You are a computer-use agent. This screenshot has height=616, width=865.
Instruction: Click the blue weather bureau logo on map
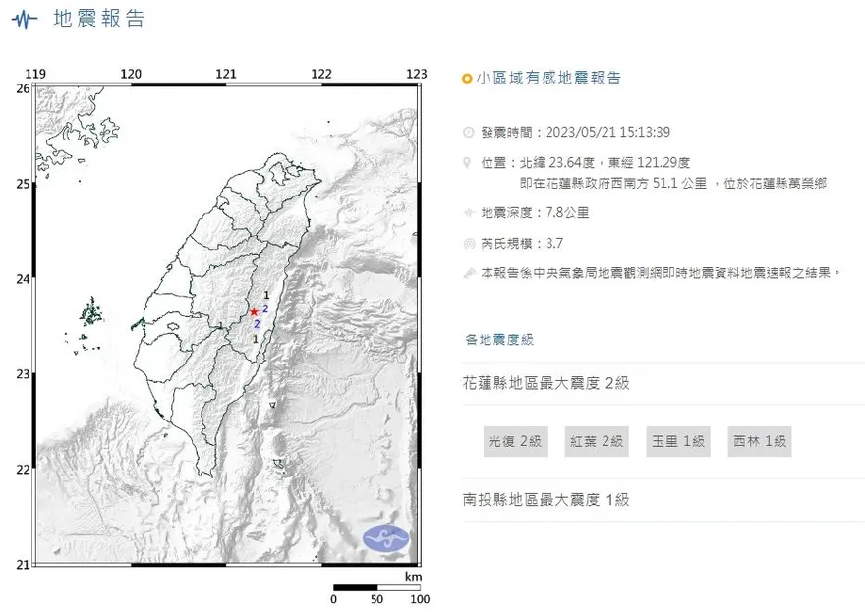point(385,537)
